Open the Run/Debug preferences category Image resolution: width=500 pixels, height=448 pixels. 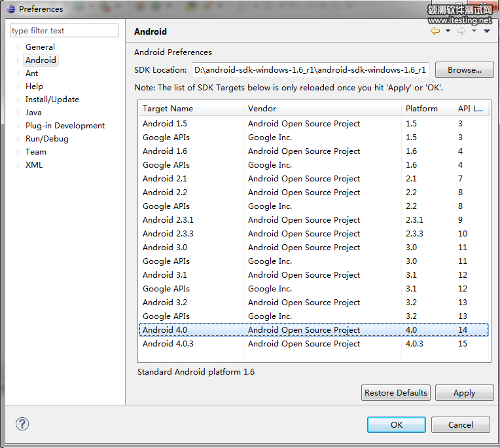point(47,138)
